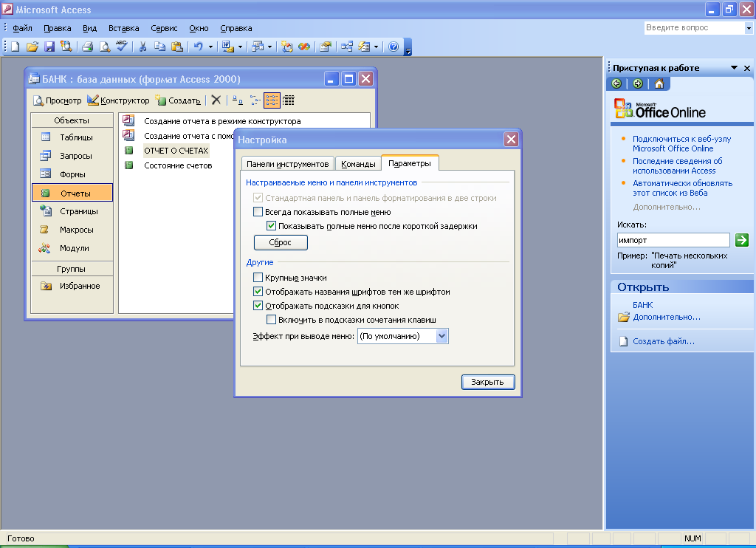756x548 pixels.
Task: Click the Back arrow in task pane
Action: click(616, 83)
